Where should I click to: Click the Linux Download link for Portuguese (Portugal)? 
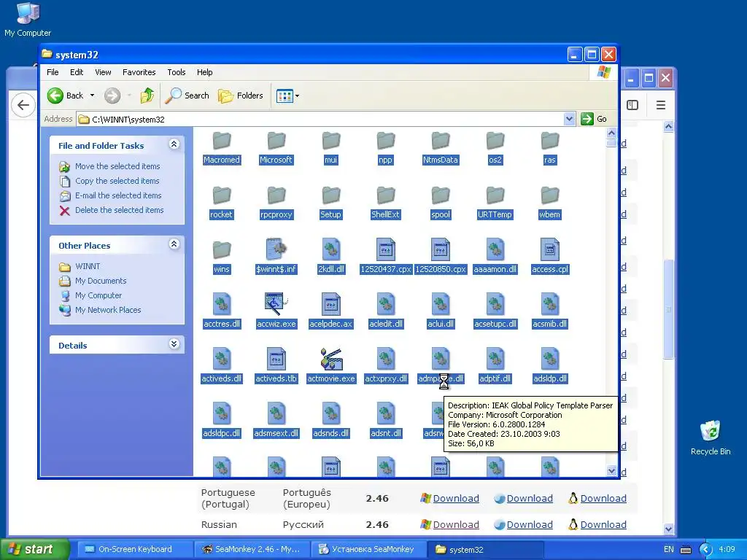point(603,499)
